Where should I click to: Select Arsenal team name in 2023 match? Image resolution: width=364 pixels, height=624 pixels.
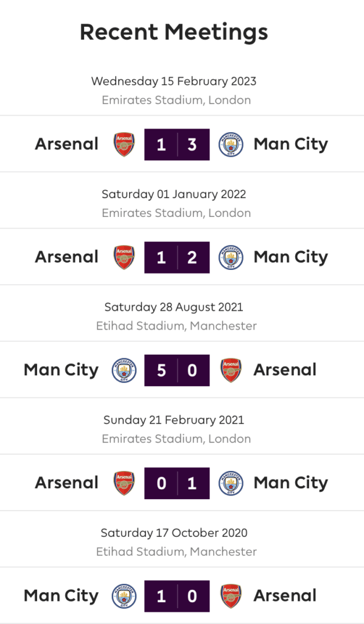(x=67, y=144)
